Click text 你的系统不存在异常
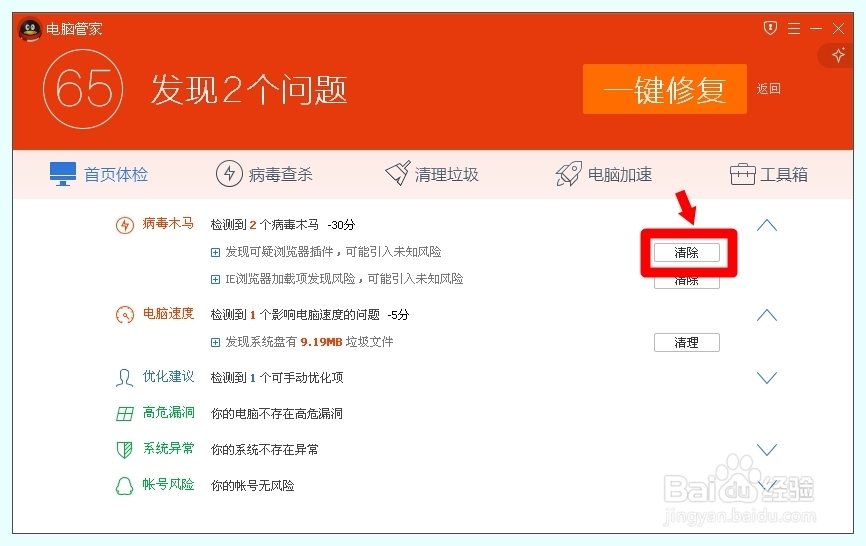 tap(265, 449)
